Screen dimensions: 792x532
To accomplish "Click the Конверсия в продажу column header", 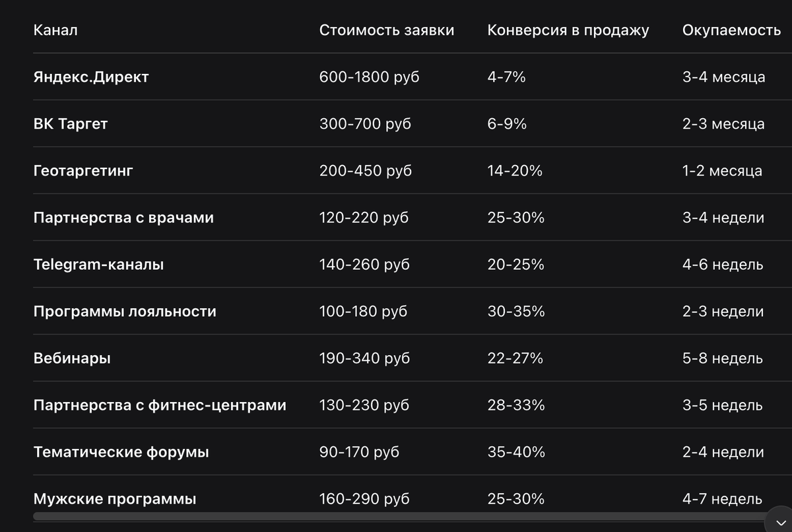I will pyautogui.click(x=568, y=29).
